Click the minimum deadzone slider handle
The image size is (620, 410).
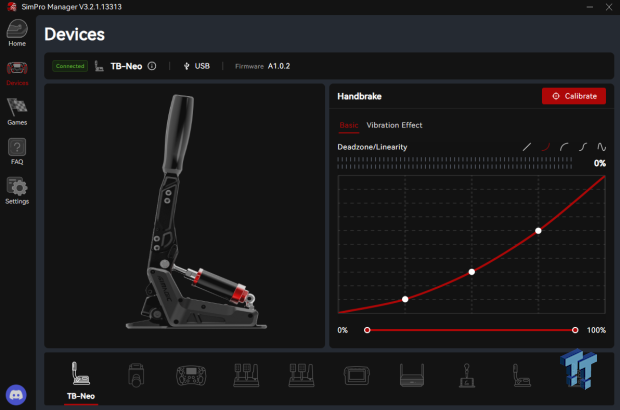(x=367, y=330)
